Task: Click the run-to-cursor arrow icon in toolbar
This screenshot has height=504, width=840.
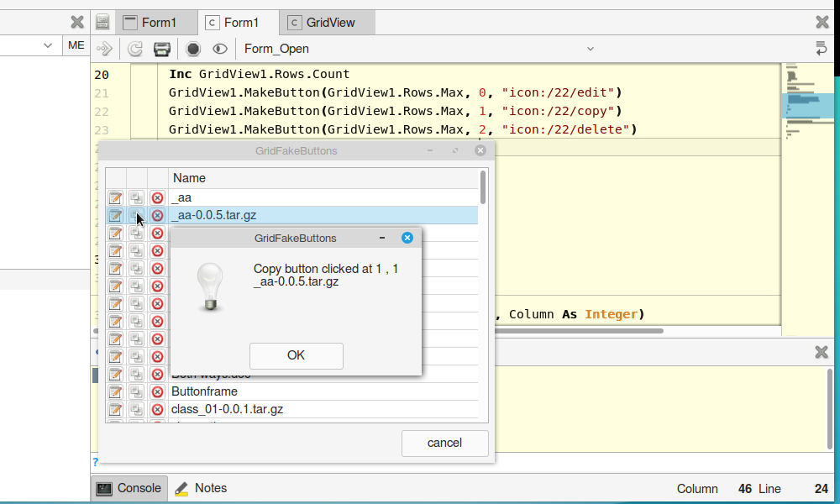Action: click(x=105, y=49)
